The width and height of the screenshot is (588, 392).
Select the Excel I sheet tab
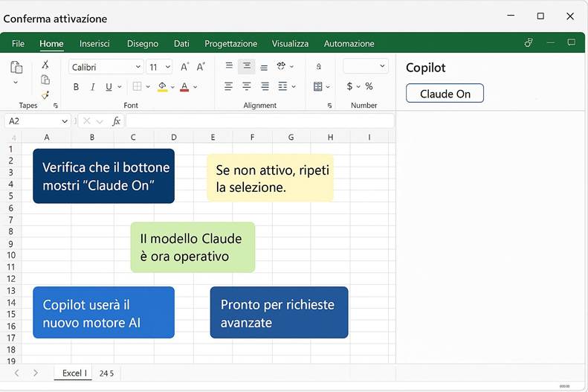click(74, 373)
